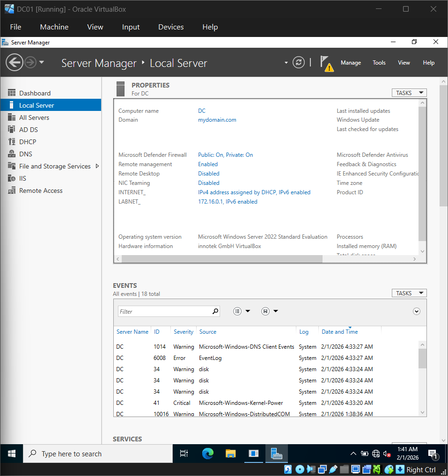Viewport: 448px width, 476px height.
Task: Open Task View on taskbar
Action: pyautogui.click(x=184, y=454)
